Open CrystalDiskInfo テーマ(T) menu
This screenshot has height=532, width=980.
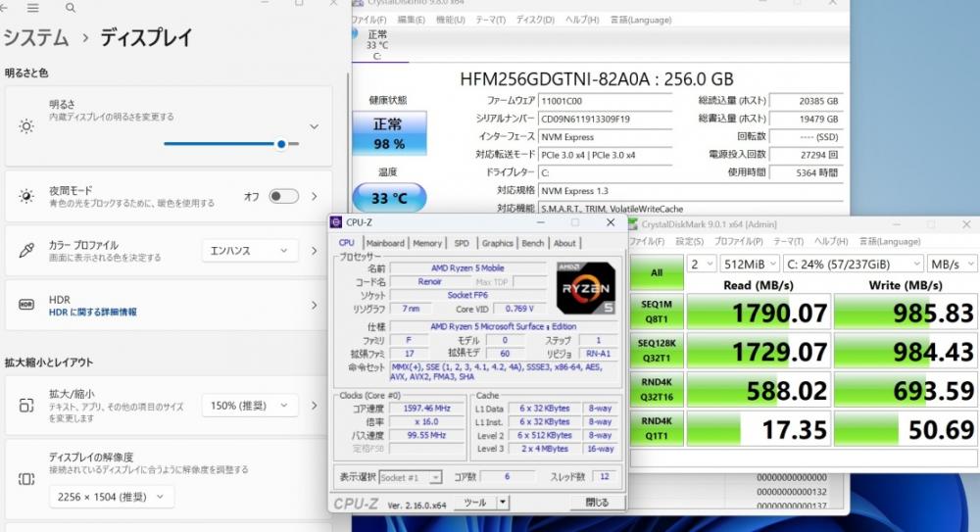click(490, 20)
